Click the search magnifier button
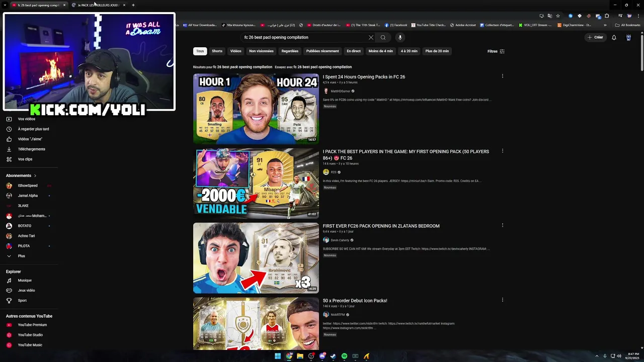 pos(383,37)
